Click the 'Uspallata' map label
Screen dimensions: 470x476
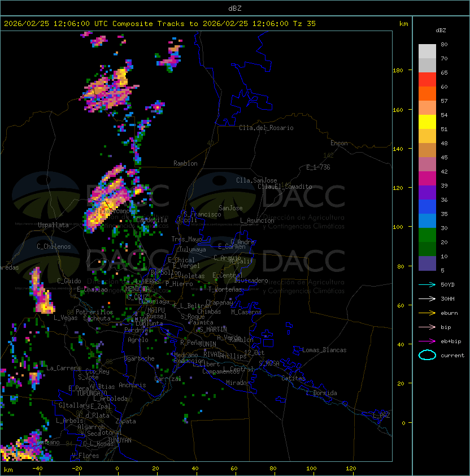click(x=53, y=225)
